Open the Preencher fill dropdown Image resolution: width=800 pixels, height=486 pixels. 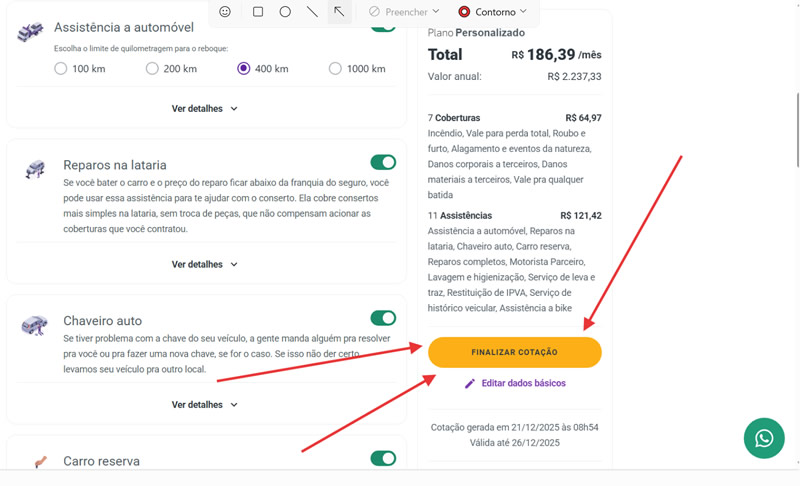[x=404, y=11]
